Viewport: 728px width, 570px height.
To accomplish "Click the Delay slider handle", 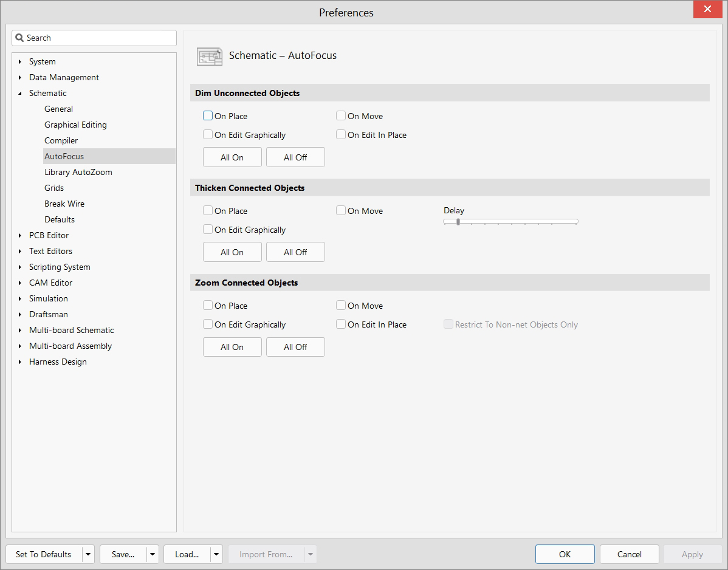I will pyautogui.click(x=458, y=222).
